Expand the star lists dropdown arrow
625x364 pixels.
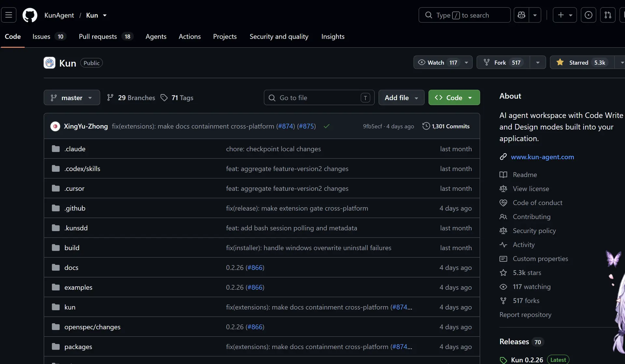tap(621, 62)
